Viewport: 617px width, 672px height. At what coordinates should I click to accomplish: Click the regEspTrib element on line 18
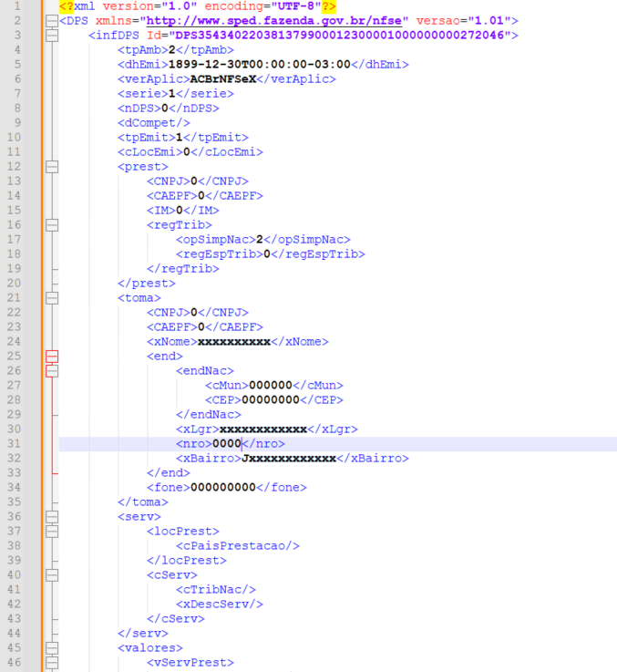click(x=271, y=254)
